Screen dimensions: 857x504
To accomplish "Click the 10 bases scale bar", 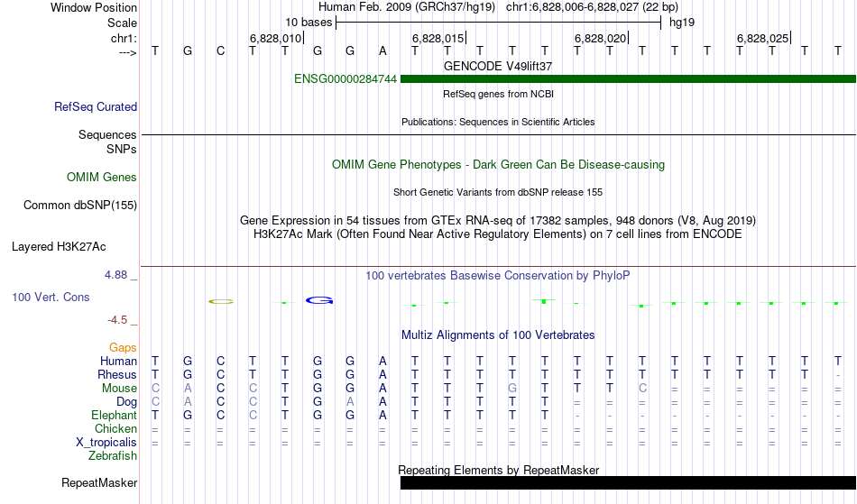I will [499, 23].
